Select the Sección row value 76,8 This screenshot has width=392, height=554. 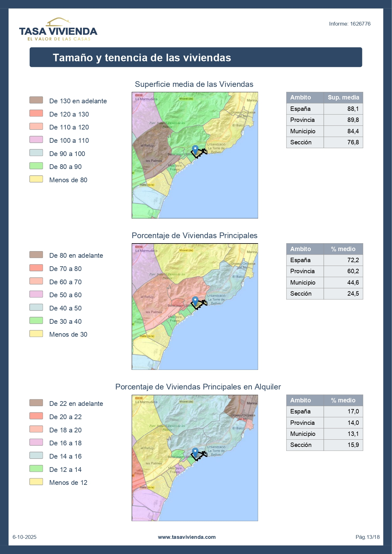pos(343,142)
